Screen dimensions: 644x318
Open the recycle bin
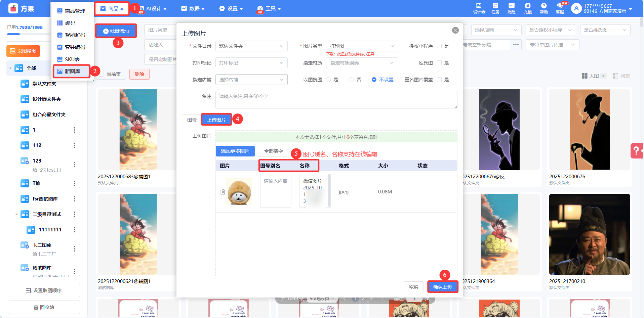tap(44, 307)
